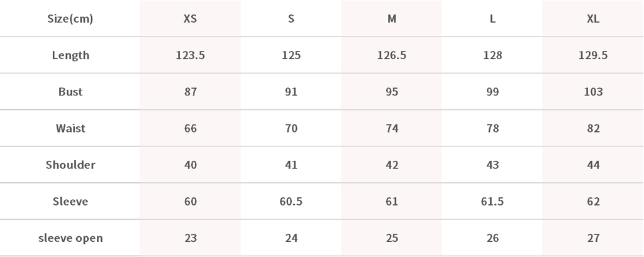
Task: Click the M bust value 95
Action: 392,92
